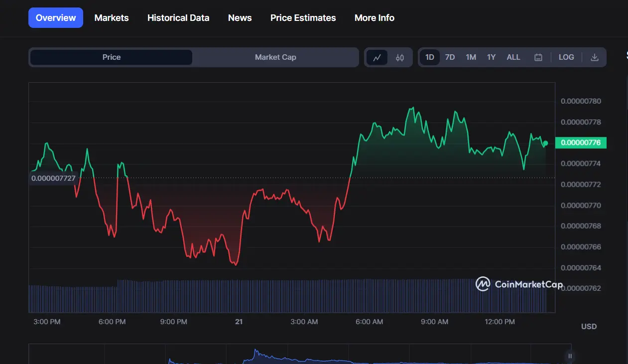The width and height of the screenshot is (628, 364).
Task: Click the 12:00 PM time axis label
Action: tap(500, 322)
